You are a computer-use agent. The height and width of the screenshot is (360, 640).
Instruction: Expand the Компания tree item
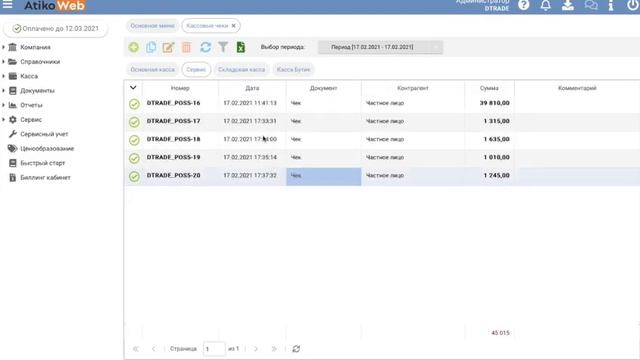(x=3, y=47)
